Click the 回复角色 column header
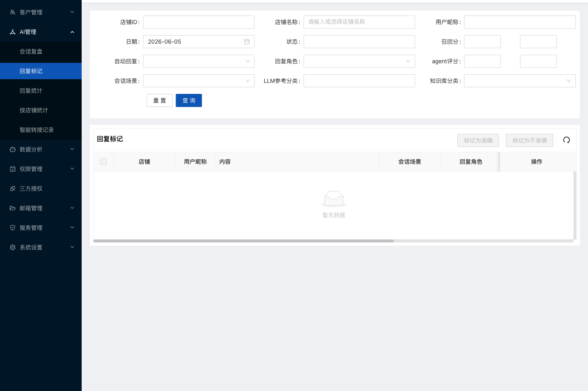 (x=471, y=162)
